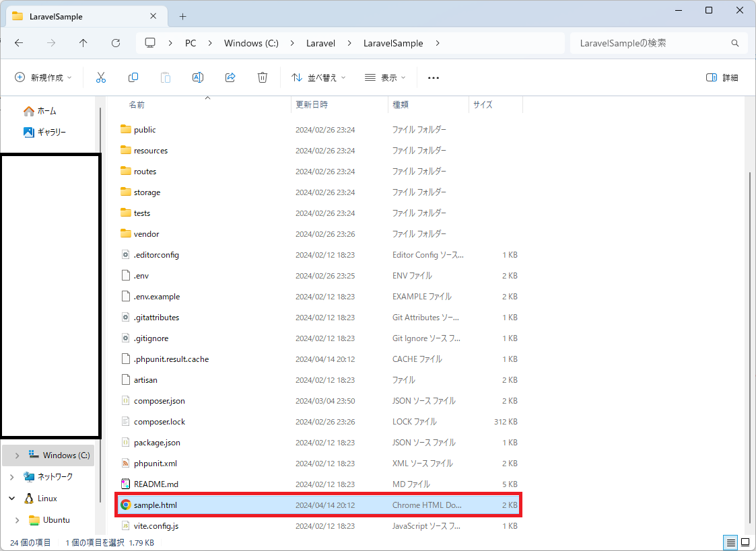Click the Delete trash can icon
This screenshot has height=551, width=756.
[x=263, y=77]
